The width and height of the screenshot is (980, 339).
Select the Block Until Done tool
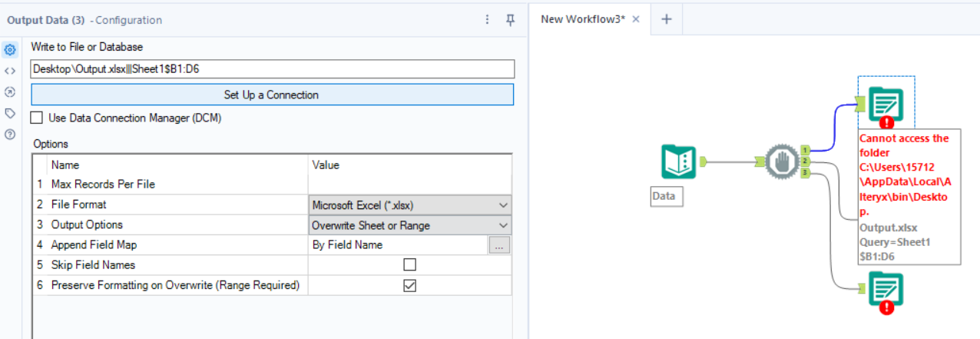[780, 162]
